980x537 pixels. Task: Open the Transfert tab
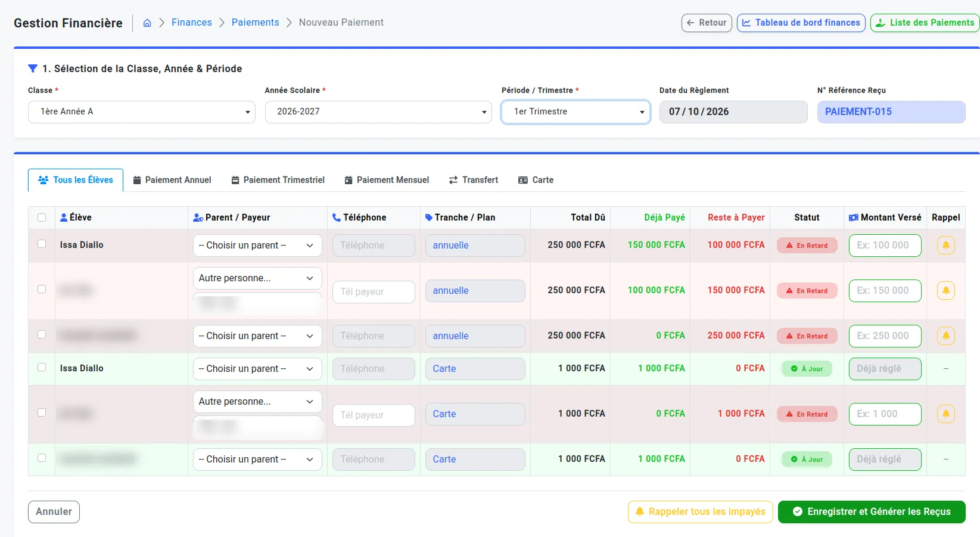(x=474, y=180)
